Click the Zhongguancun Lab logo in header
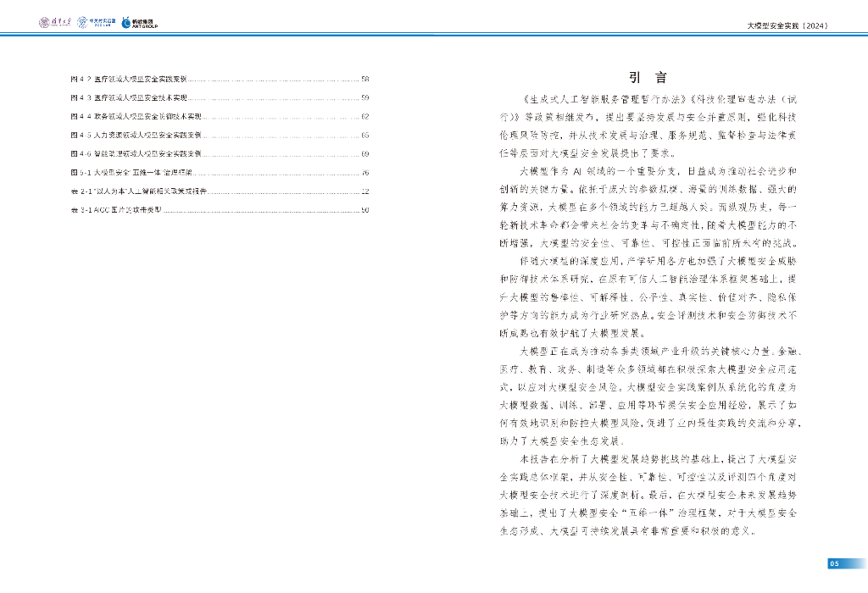 point(97,22)
